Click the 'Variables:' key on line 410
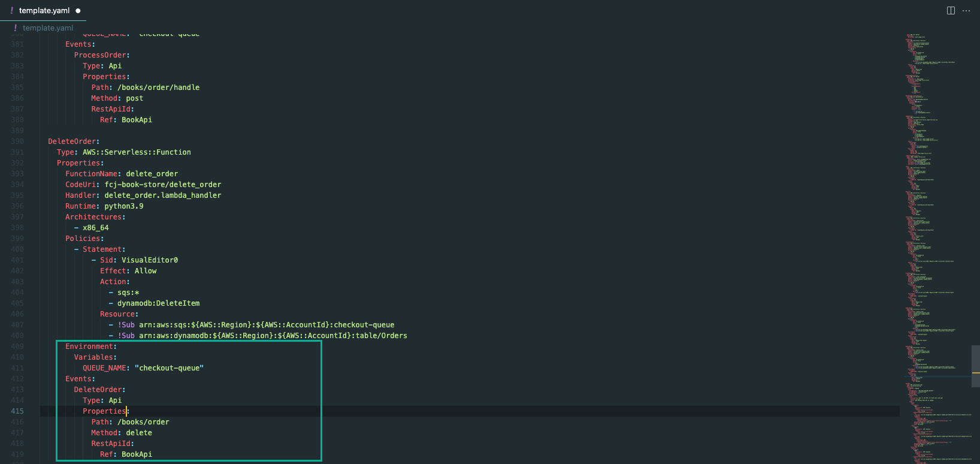980x464 pixels. click(x=95, y=357)
